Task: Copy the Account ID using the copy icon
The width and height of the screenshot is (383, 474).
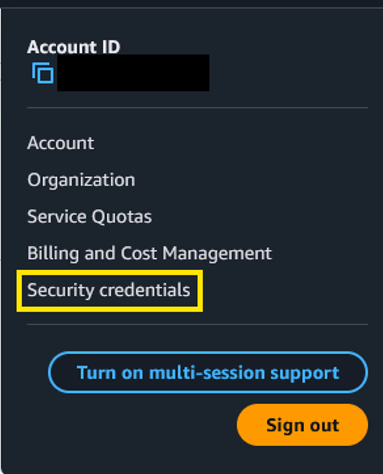Action: (43, 73)
